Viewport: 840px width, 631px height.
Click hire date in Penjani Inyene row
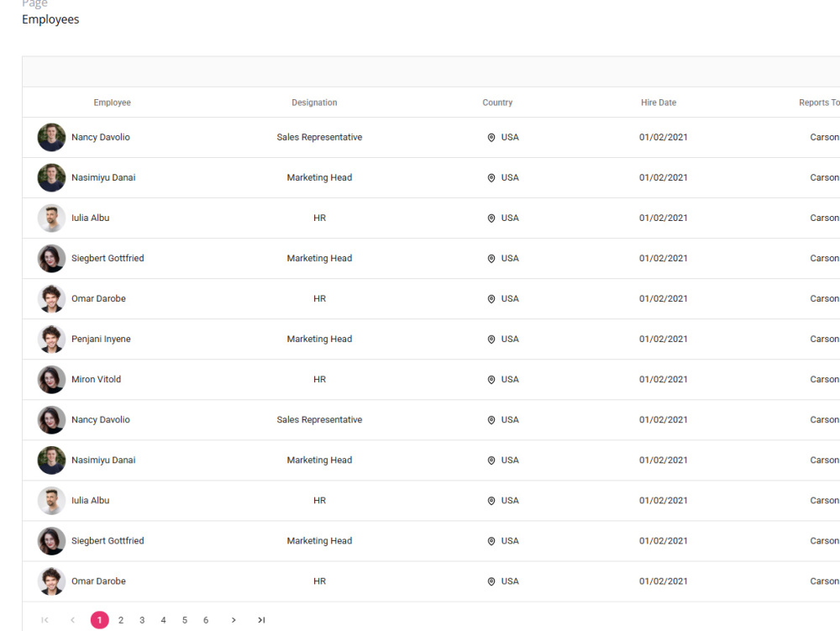664,339
